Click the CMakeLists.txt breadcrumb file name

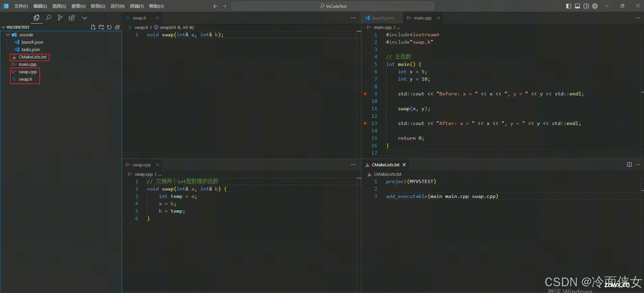tap(388, 174)
